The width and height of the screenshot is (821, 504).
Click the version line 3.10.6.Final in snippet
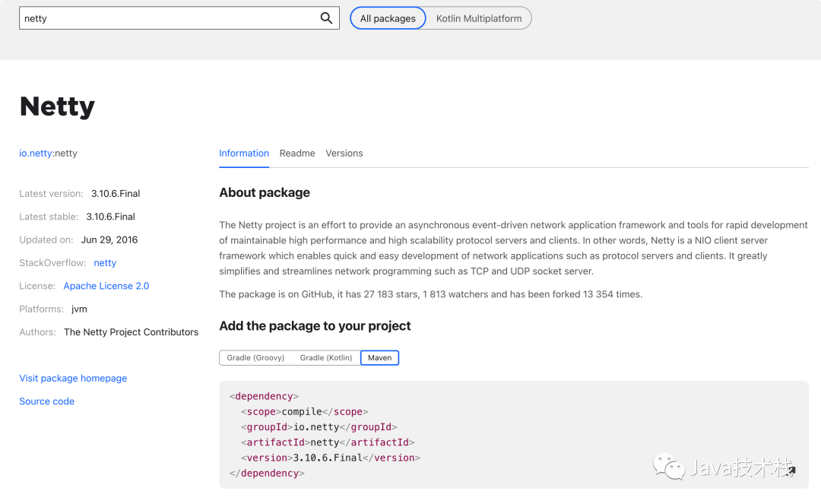[331, 458]
